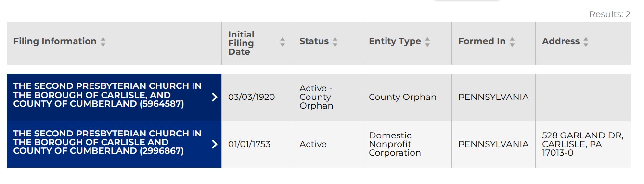Select the Formed In header label
Image resolution: width=644 pixels, height=184 pixels.
coord(482,41)
